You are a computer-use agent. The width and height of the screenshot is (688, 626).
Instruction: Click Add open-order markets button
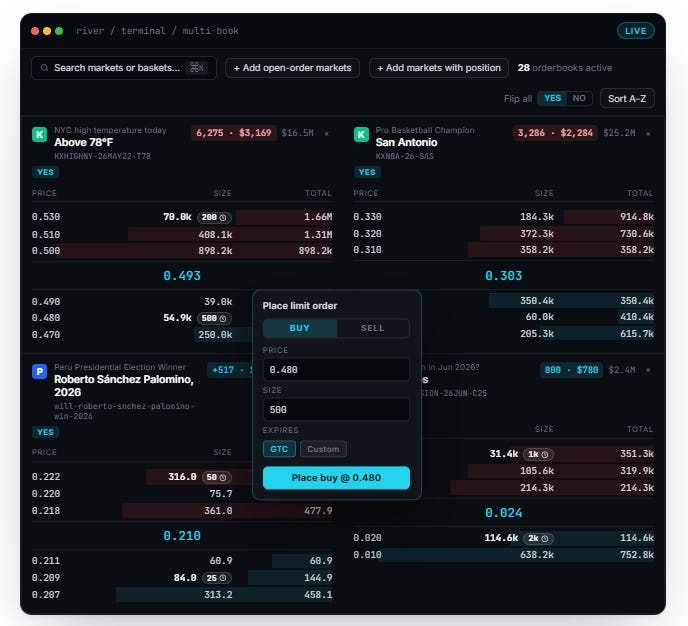point(292,68)
